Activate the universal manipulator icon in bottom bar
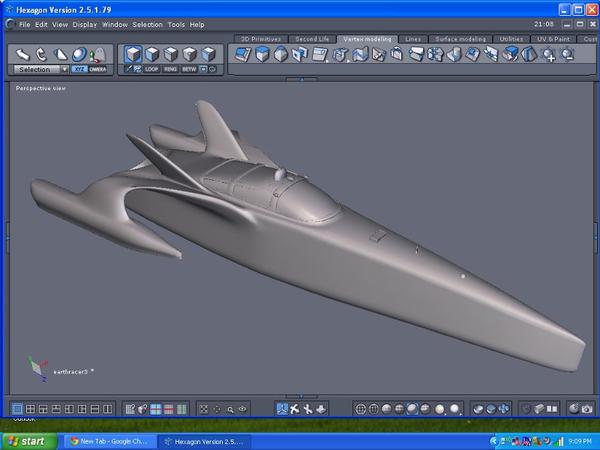Viewport: 600px width, 450px height. click(x=283, y=409)
